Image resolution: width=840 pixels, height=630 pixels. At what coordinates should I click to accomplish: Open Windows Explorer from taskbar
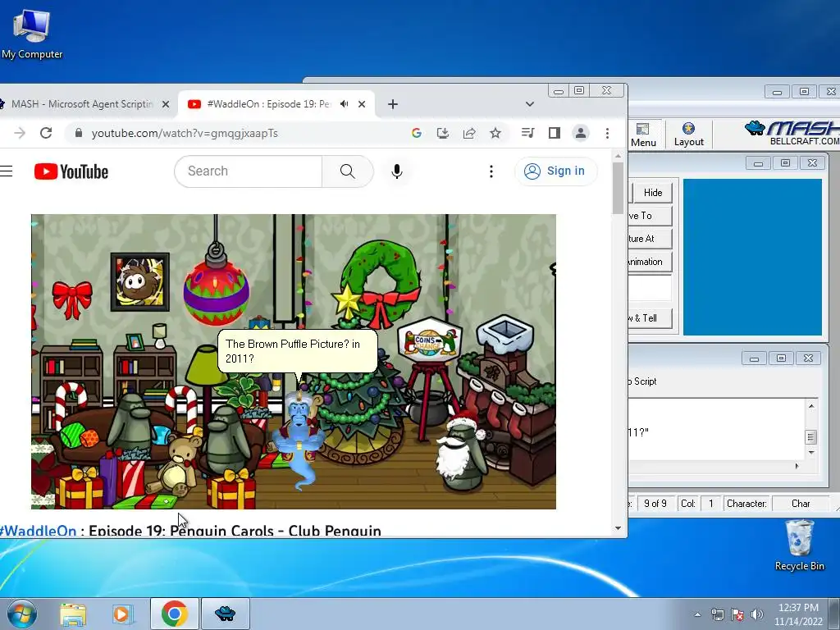pos(73,614)
